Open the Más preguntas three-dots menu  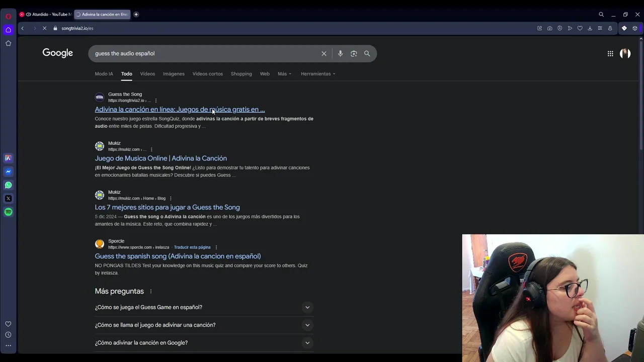click(x=150, y=292)
